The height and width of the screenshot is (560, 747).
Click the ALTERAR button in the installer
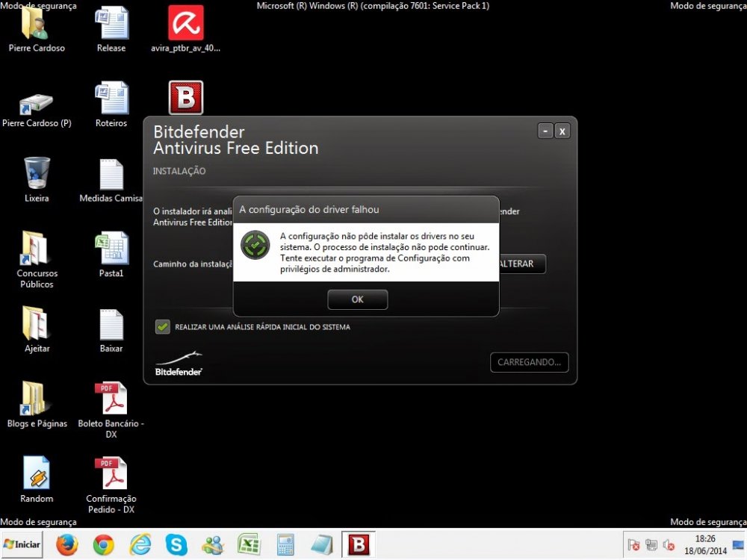click(x=521, y=264)
